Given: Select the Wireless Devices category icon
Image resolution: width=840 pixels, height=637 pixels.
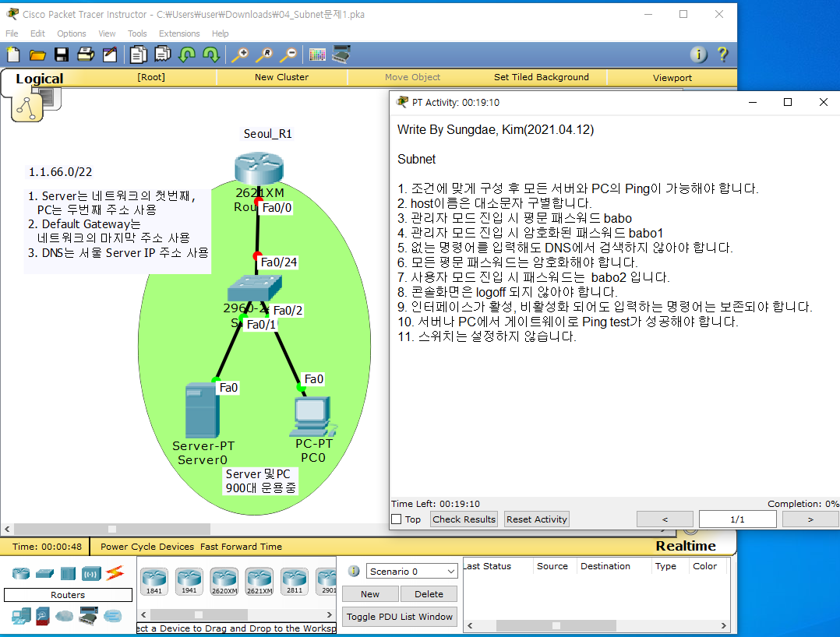Looking at the screenshot, I should (x=92, y=575).
